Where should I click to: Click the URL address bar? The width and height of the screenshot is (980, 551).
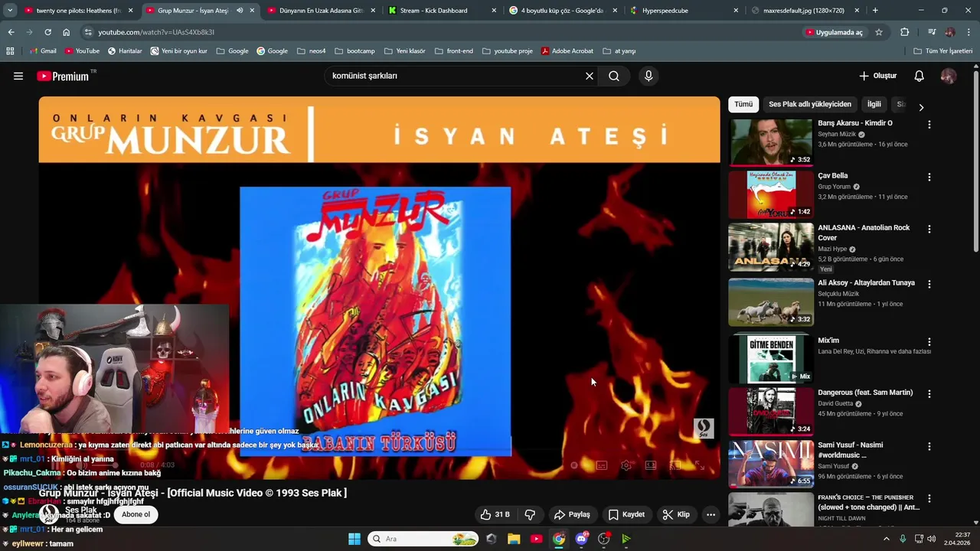click(x=444, y=32)
